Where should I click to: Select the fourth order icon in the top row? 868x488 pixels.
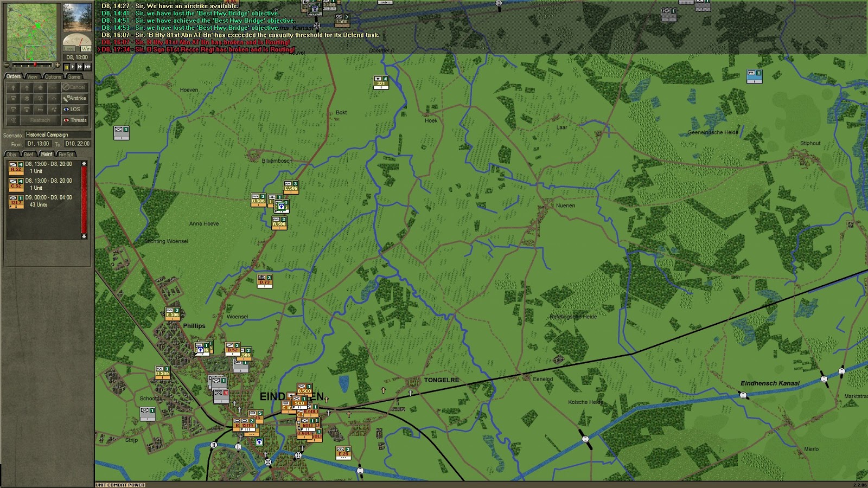click(53, 87)
